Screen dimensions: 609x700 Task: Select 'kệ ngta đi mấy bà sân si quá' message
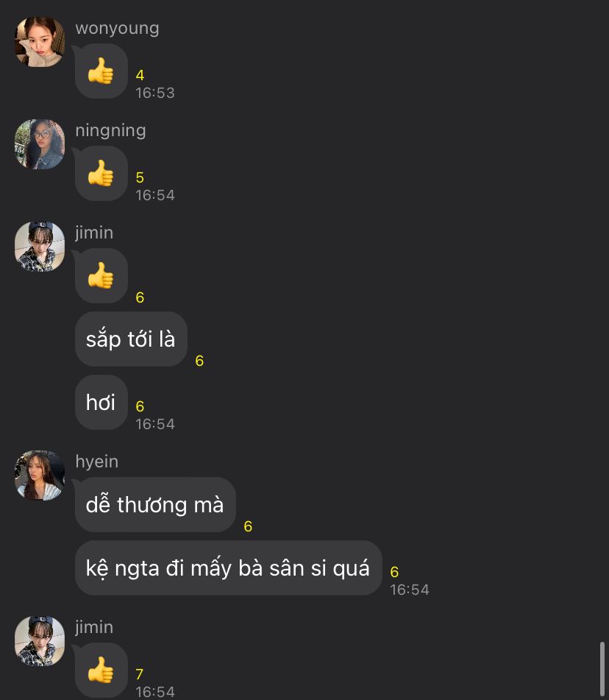(229, 568)
